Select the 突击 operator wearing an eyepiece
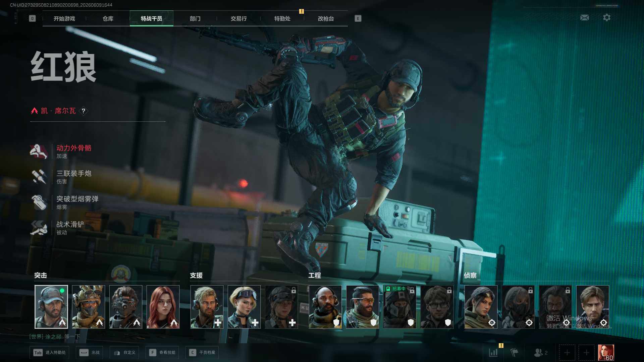The width and height of the screenshot is (644, 362). click(x=126, y=307)
